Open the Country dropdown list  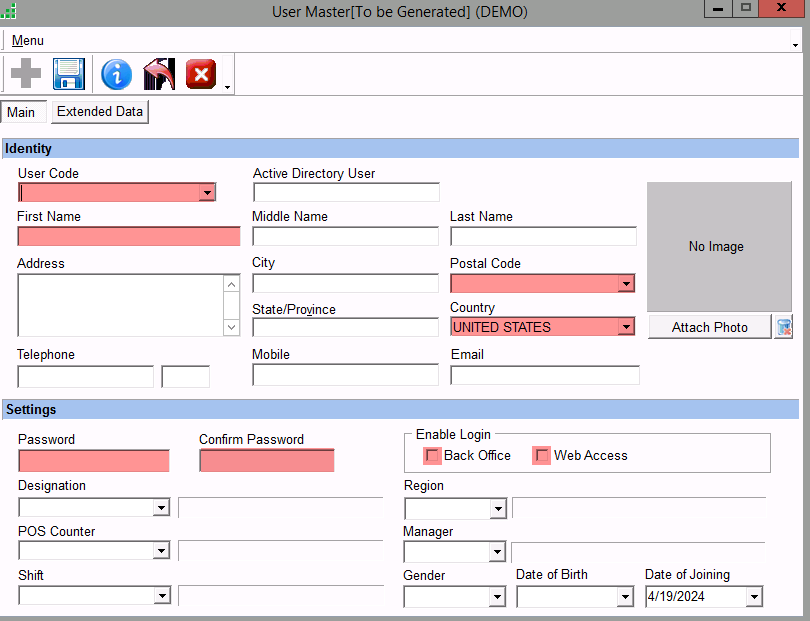click(626, 327)
